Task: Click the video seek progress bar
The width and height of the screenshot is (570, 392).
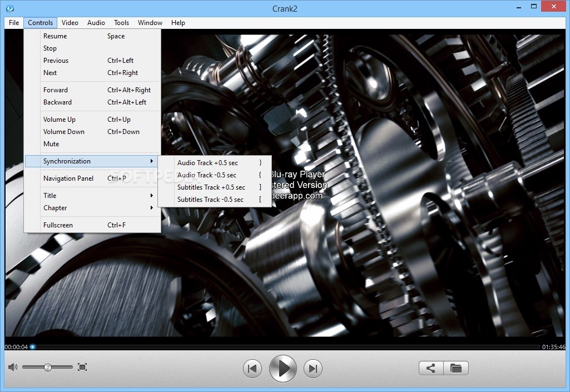Action: 285,347
